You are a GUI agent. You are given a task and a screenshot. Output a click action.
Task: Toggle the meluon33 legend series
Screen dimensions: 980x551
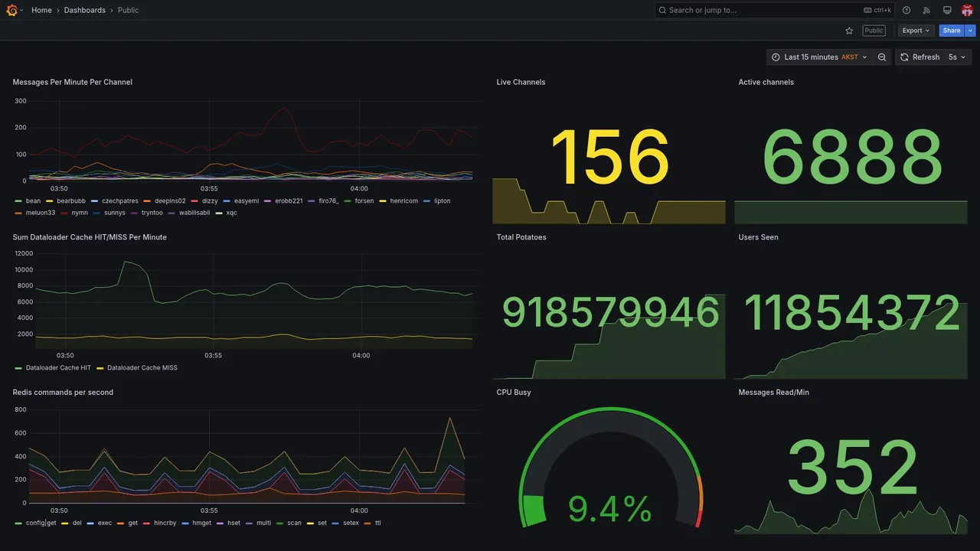click(41, 213)
